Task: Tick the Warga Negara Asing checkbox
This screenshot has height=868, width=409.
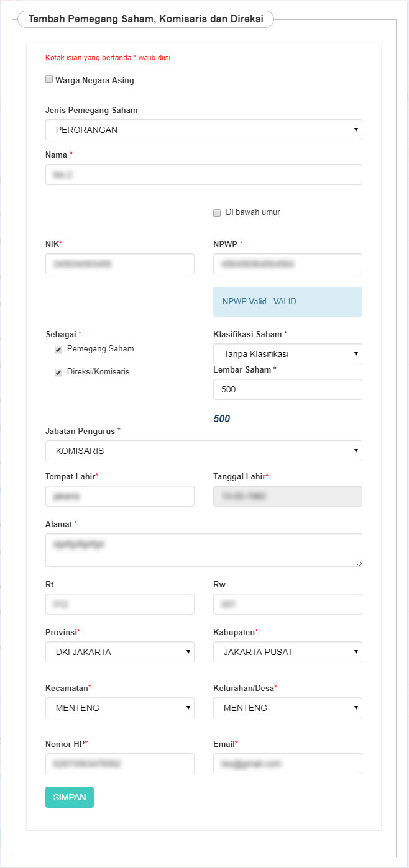Action: coord(49,79)
